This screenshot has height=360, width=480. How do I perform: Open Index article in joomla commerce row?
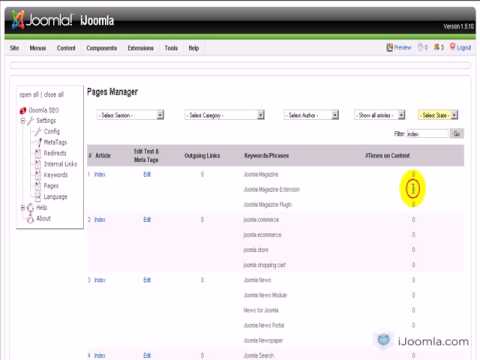click(x=100, y=220)
